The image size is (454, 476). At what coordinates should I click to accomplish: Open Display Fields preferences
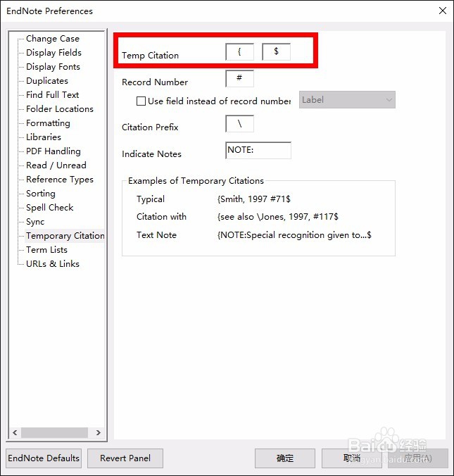pos(53,53)
